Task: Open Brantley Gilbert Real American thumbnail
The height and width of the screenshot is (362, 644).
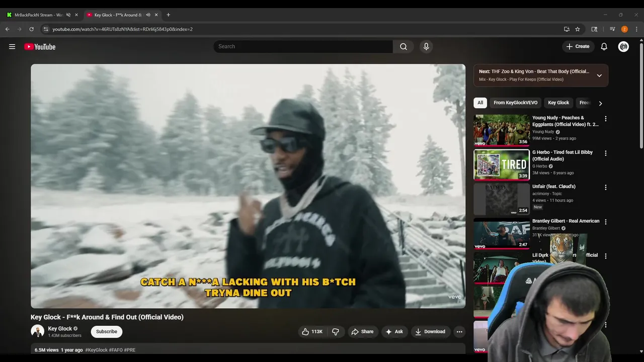Action: 501,233
